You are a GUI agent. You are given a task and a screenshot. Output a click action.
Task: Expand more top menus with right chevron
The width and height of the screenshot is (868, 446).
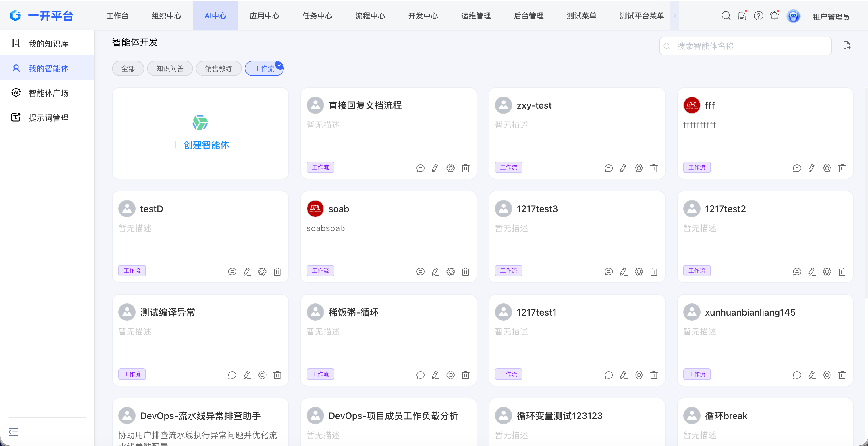tap(675, 16)
